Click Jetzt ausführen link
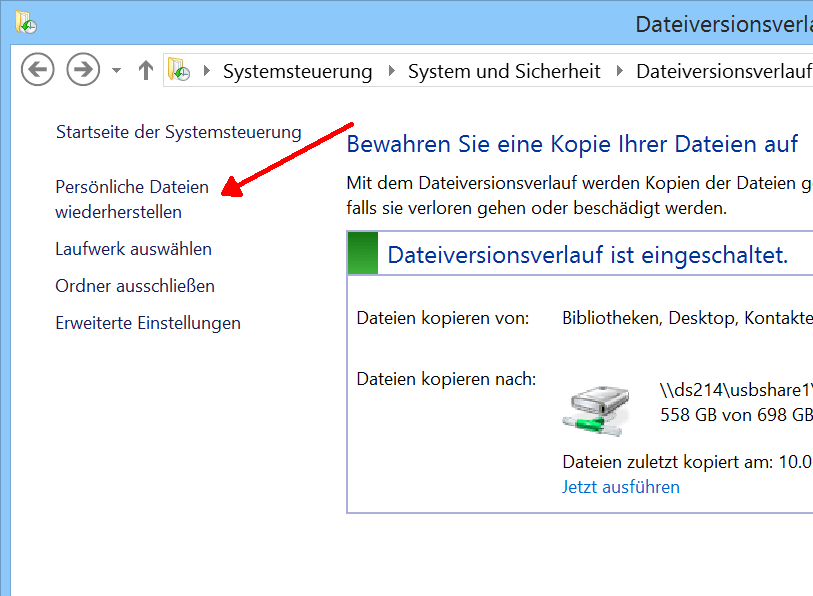Screen dimensions: 813x596 [621, 487]
